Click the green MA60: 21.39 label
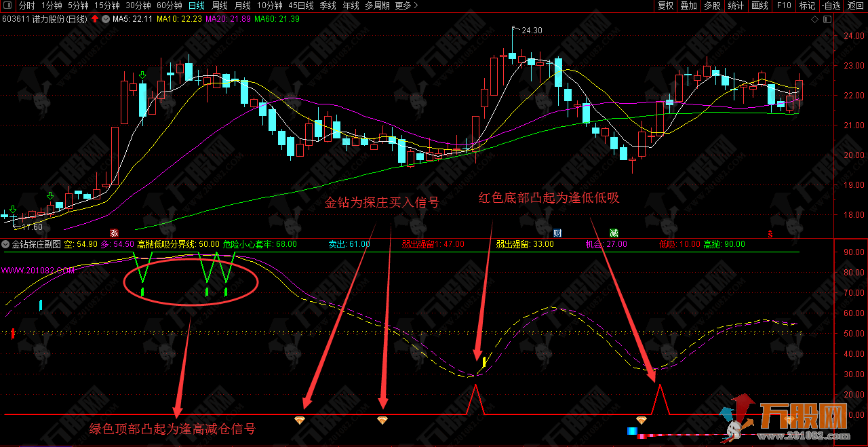The width and height of the screenshot is (868, 447). [277, 19]
